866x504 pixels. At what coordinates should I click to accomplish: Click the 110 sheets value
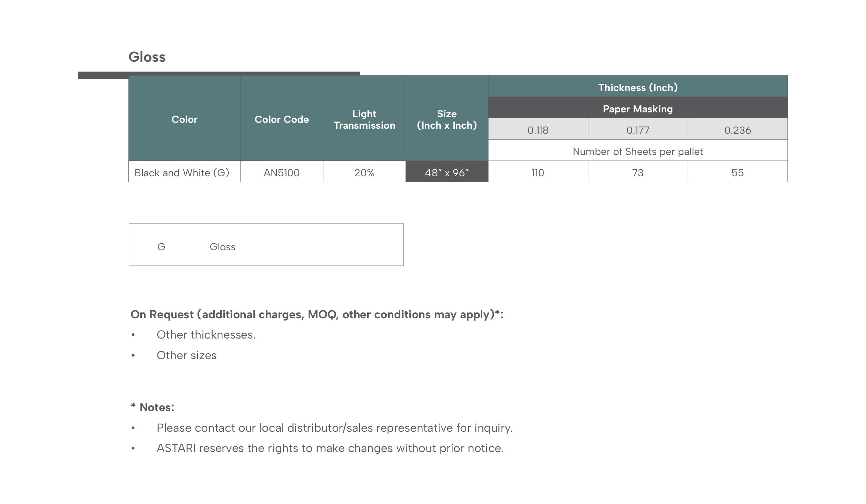(x=538, y=172)
